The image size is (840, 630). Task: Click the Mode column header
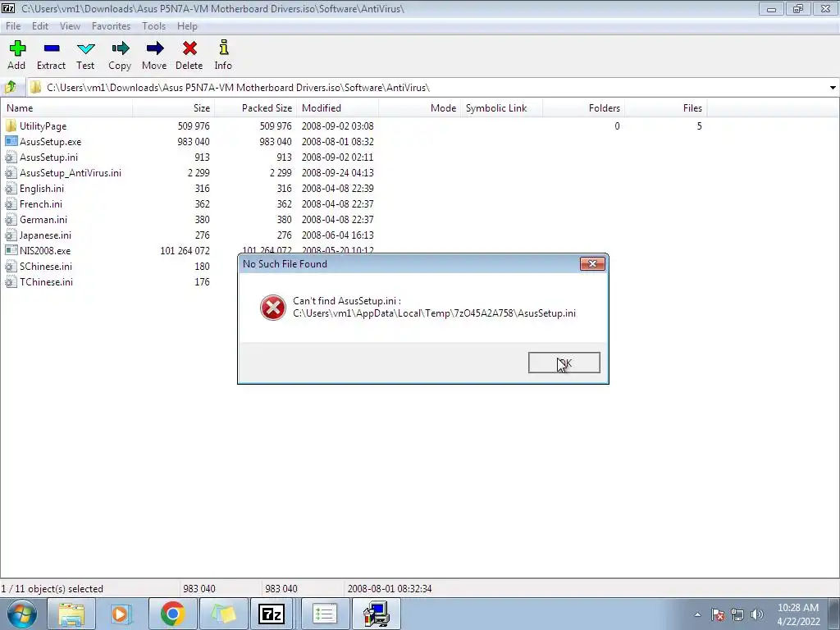coord(419,107)
